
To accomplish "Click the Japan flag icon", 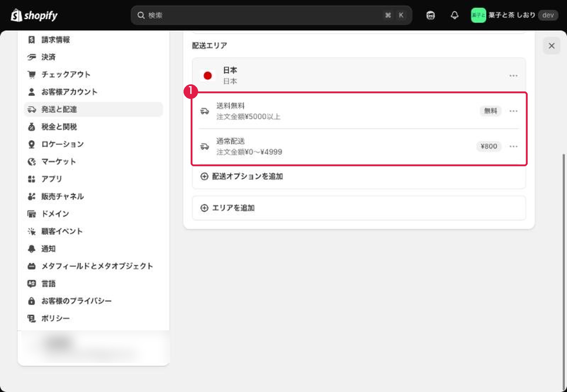I will click(208, 75).
